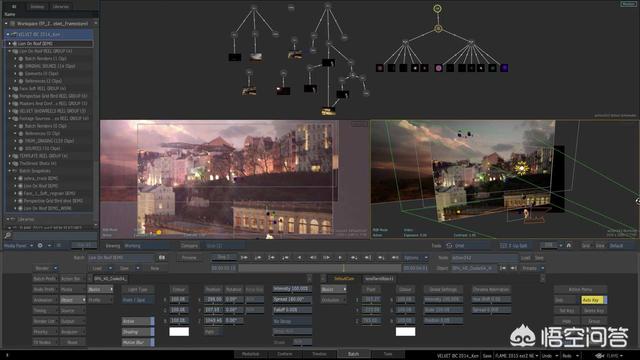Click the batch name browse icon
Viewport: 640px width, 360px height.
pyautogui.click(x=162, y=258)
